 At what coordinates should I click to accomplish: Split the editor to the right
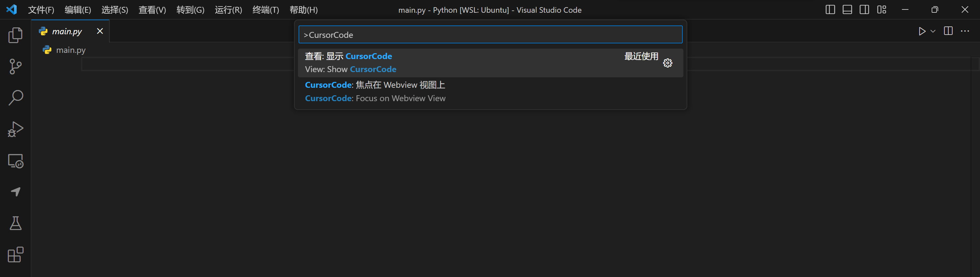click(x=948, y=31)
